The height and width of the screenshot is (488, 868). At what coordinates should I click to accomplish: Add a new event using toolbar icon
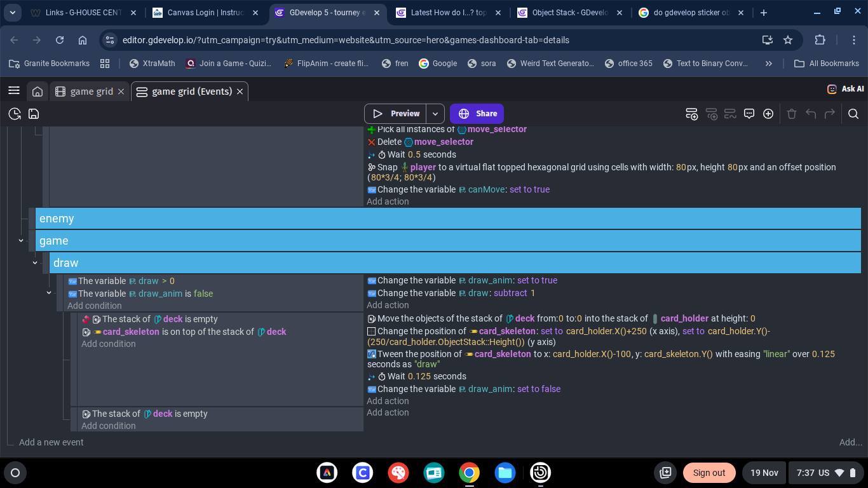pos(692,114)
